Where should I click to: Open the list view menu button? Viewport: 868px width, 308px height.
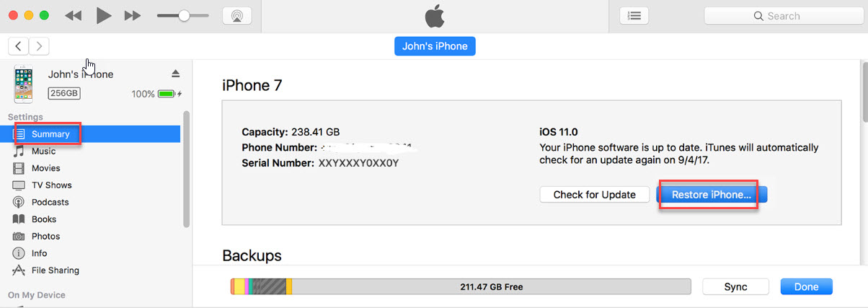[634, 16]
